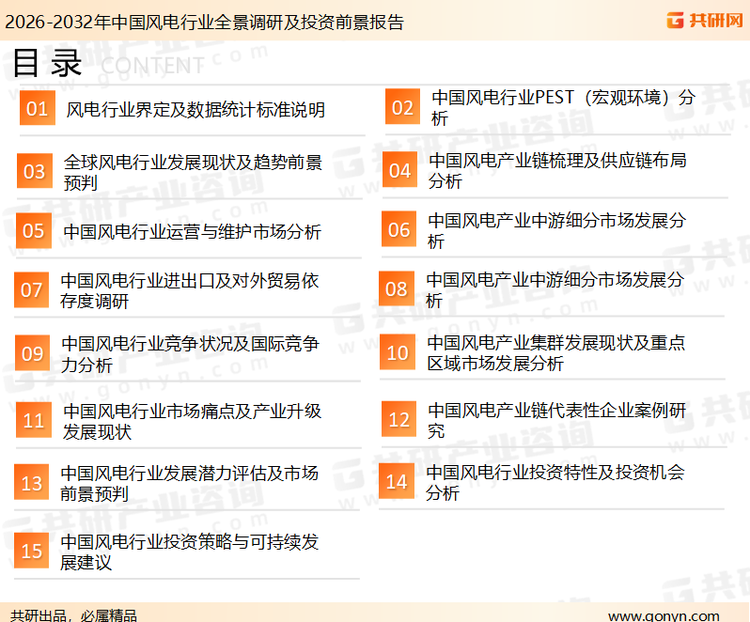Screen dimensions: 750x622
Task: Open chapter 08 中国风电产业中游细分市场发展分析
Action: (x=554, y=290)
